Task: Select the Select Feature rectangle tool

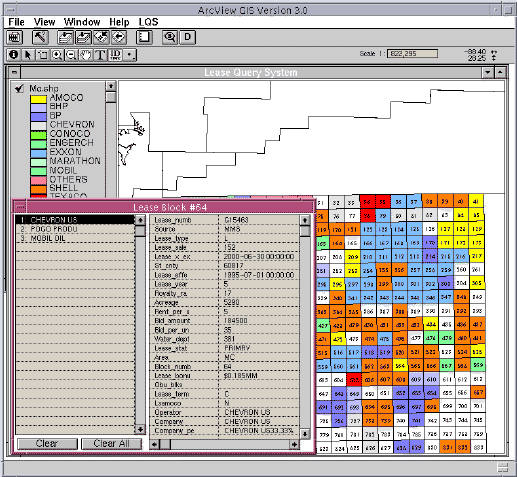Action: click(x=43, y=55)
